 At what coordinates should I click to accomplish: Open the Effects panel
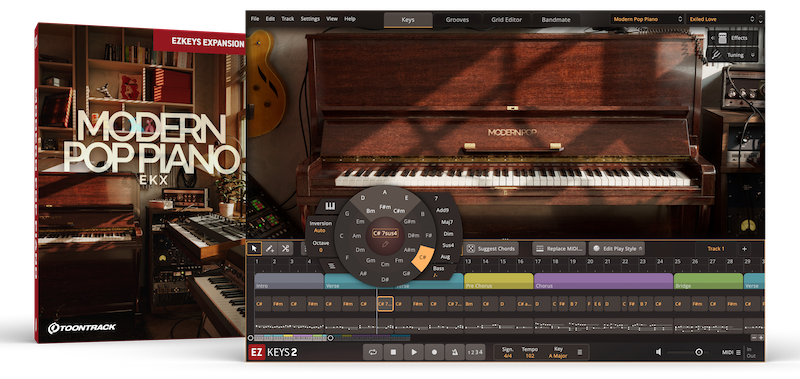[734, 38]
